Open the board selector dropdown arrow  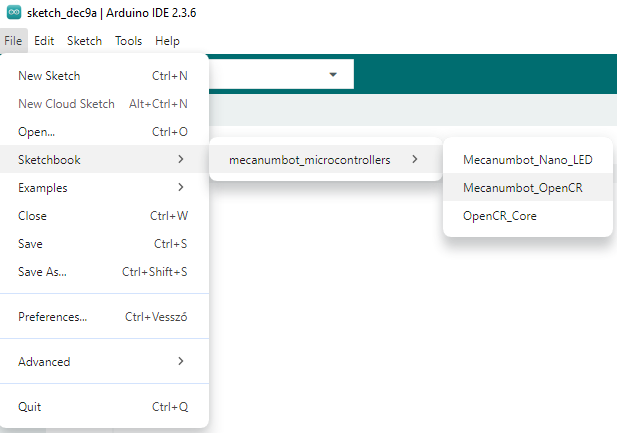(333, 74)
